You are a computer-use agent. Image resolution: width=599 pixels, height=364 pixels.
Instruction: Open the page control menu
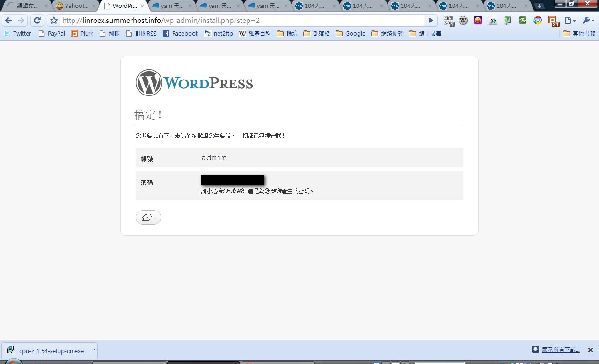[x=570, y=21]
